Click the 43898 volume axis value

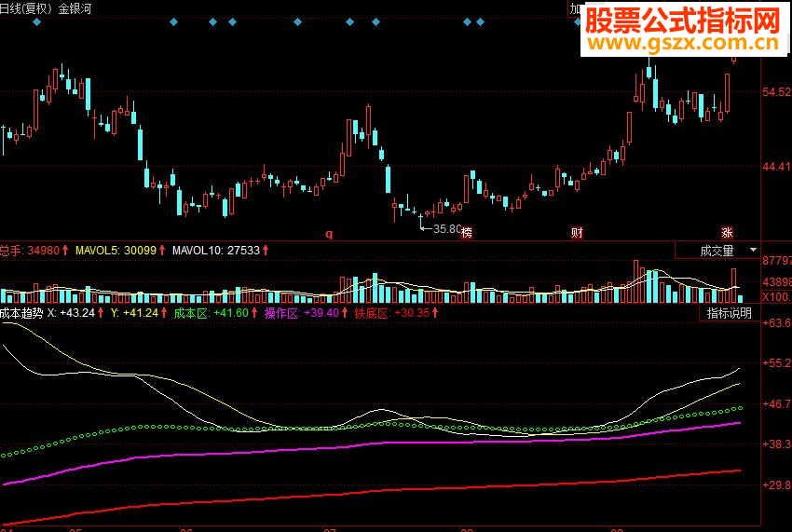pyautogui.click(x=777, y=282)
